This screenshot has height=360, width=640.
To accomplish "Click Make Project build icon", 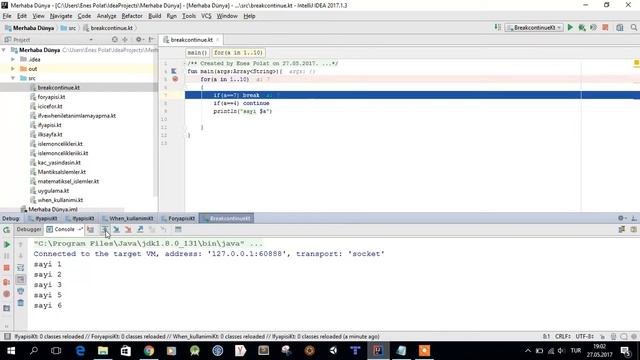I will (x=498, y=27).
